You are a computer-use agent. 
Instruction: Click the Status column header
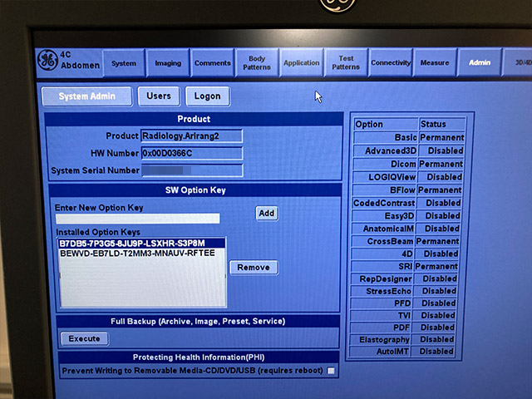tap(442, 124)
